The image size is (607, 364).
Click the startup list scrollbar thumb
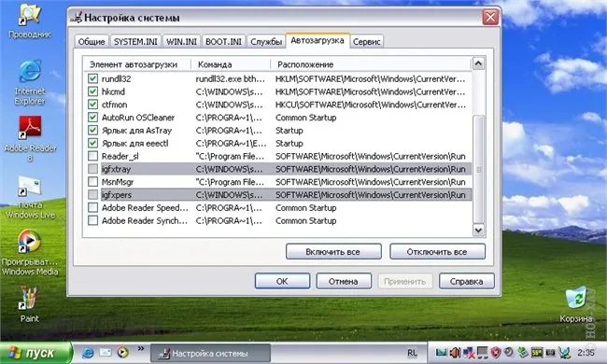[x=479, y=169]
